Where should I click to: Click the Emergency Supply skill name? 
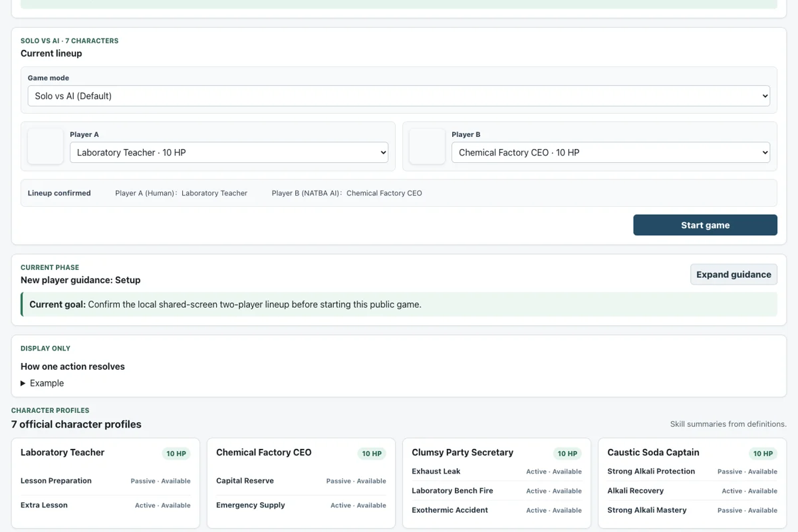point(251,505)
